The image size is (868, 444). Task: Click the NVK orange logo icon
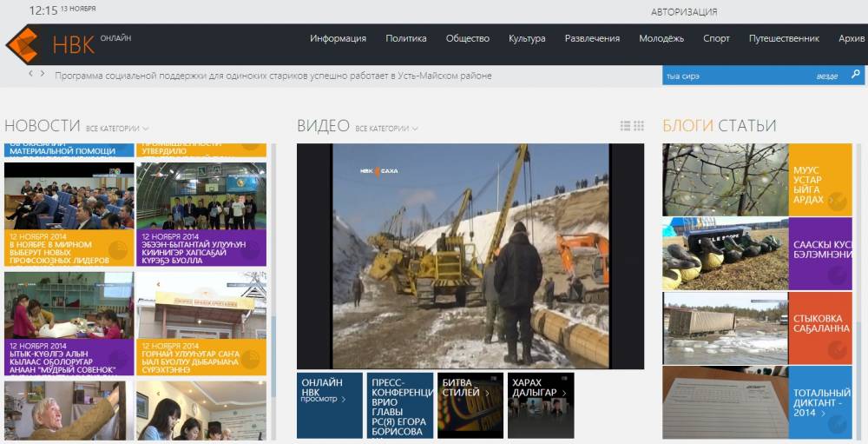point(22,44)
